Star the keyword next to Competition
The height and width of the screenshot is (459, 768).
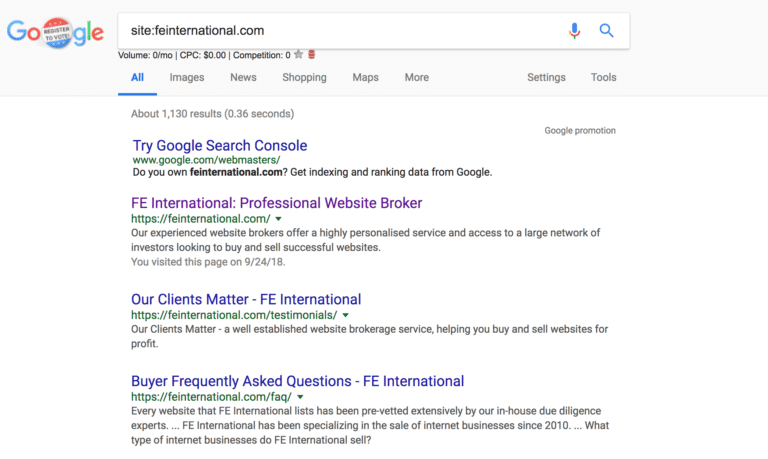tap(298, 55)
